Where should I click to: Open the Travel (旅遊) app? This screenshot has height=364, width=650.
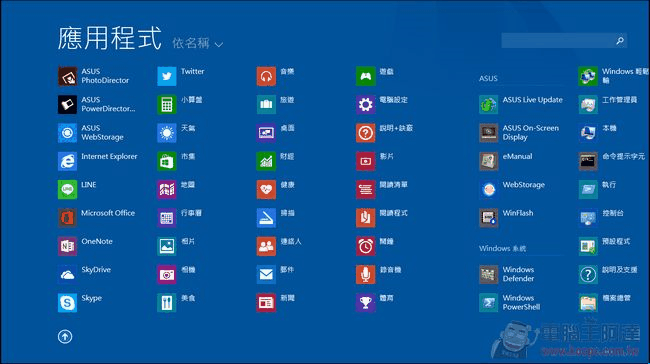click(x=276, y=104)
